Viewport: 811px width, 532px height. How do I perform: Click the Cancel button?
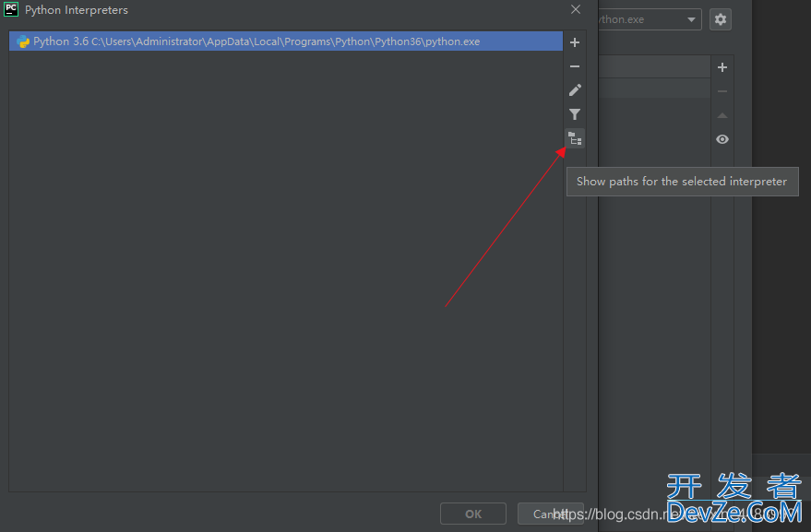click(x=550, y=514)
